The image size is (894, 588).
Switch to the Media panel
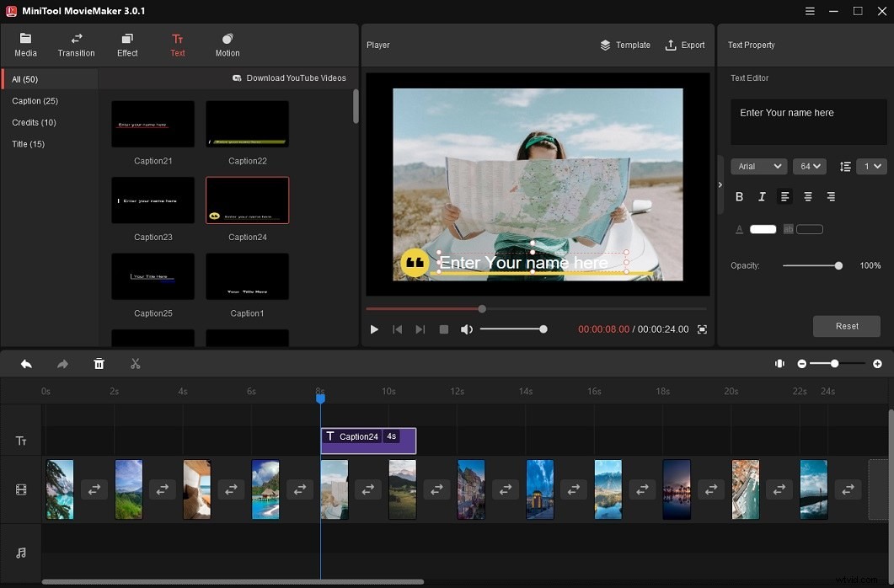click(x=25, y=44)
